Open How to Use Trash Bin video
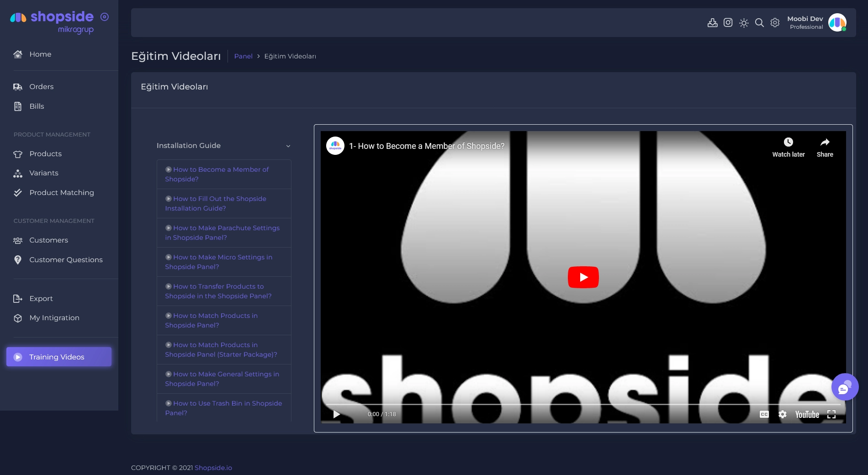The width and height of the screenshot is (868, 475). coord(224,408)
